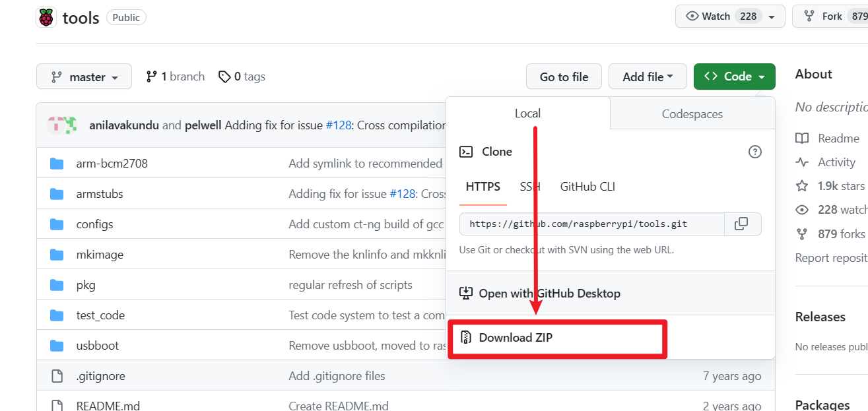Screen dimensions: 868x411
Task: Expand the Add file dropdown
Action: (647, 77)
